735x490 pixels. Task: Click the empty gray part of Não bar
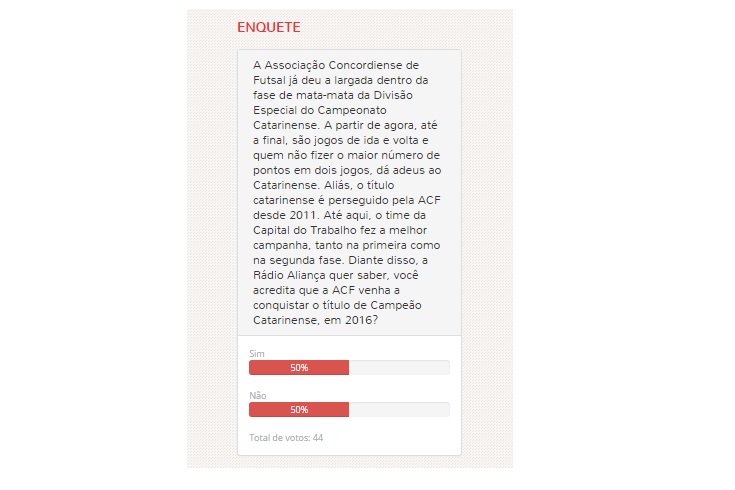(398, 410)
